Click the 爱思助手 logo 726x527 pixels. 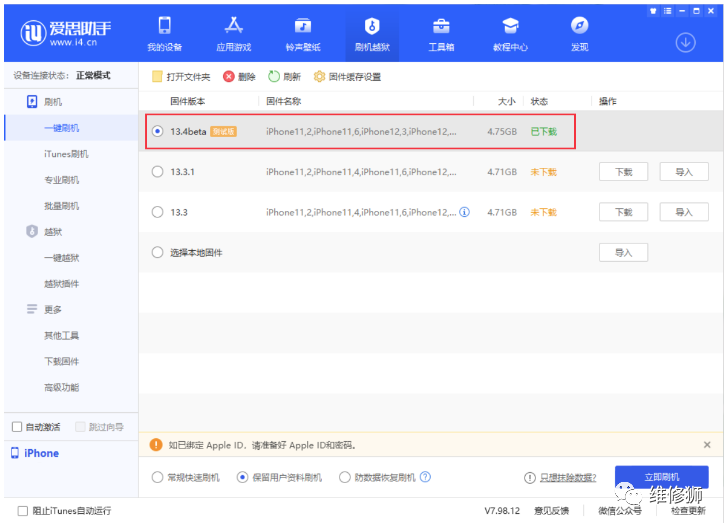tap(66, 33)
